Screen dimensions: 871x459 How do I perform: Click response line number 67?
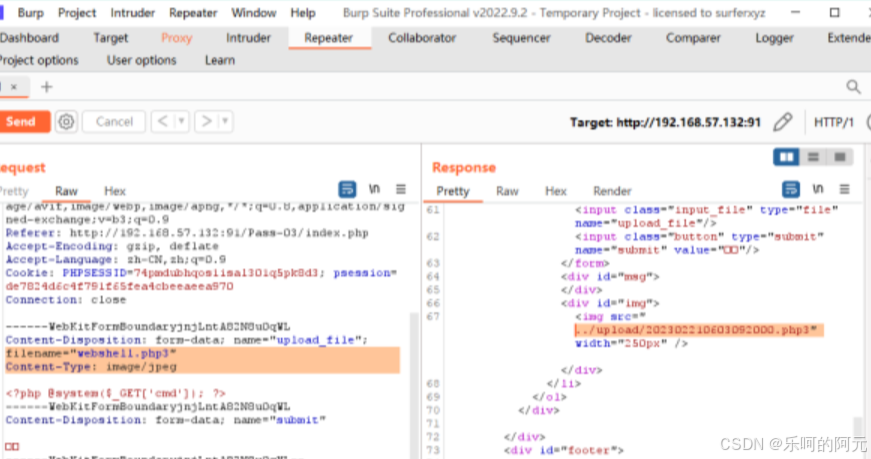point(433,317)
